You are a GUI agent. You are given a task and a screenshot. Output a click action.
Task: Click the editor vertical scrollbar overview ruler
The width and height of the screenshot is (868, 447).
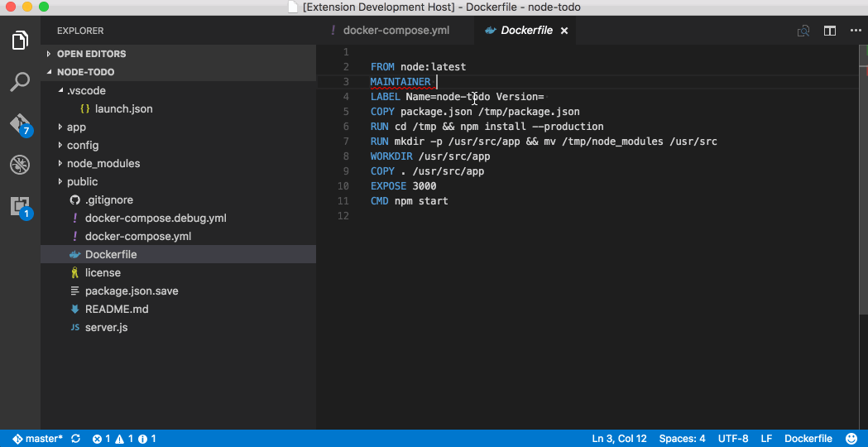tap(864, 237)
